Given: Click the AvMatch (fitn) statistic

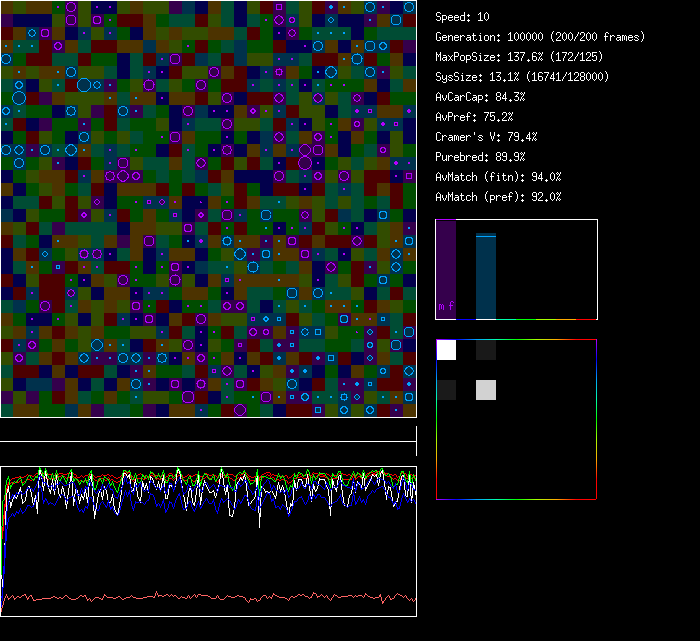Looking at the screenshot, I should point(498,177).
